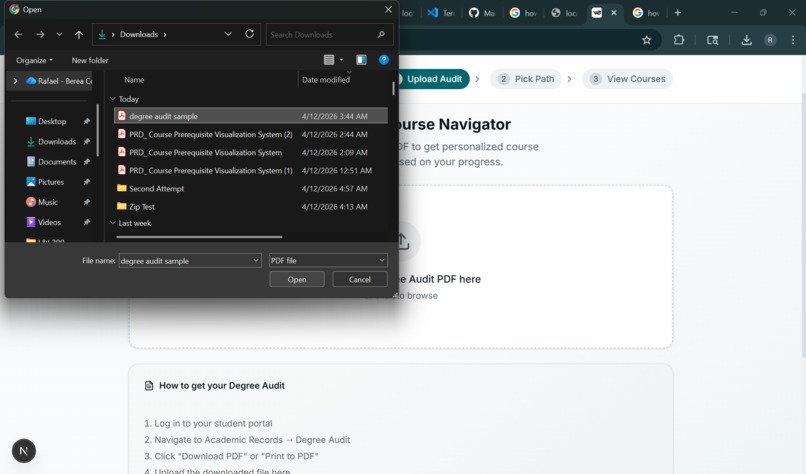
Task: Click the File name input box
Action: (185, 261)
